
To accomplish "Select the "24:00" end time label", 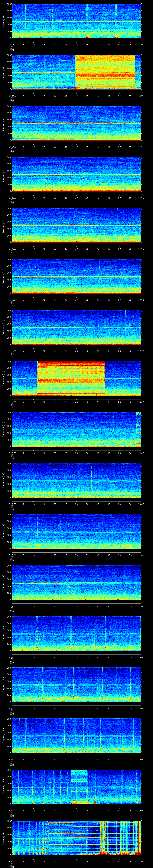I will (x=141, y=708).
